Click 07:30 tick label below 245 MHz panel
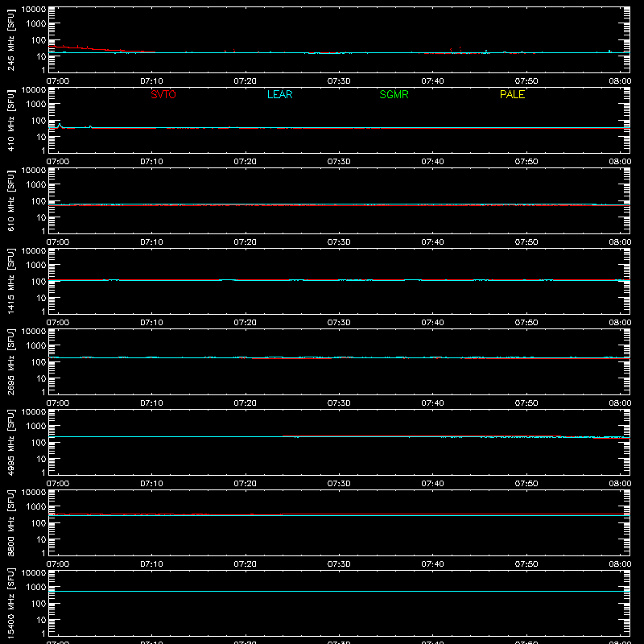Image resolution: width=644 pixels, height=644 pixels. coord(339,81)
